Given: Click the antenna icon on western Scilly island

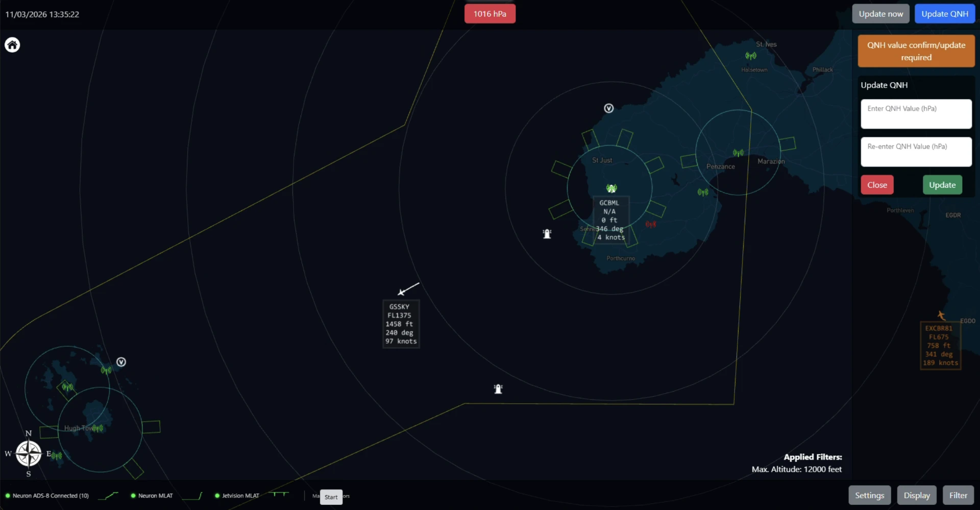Looking at the screenshot, I should (67, 387).
